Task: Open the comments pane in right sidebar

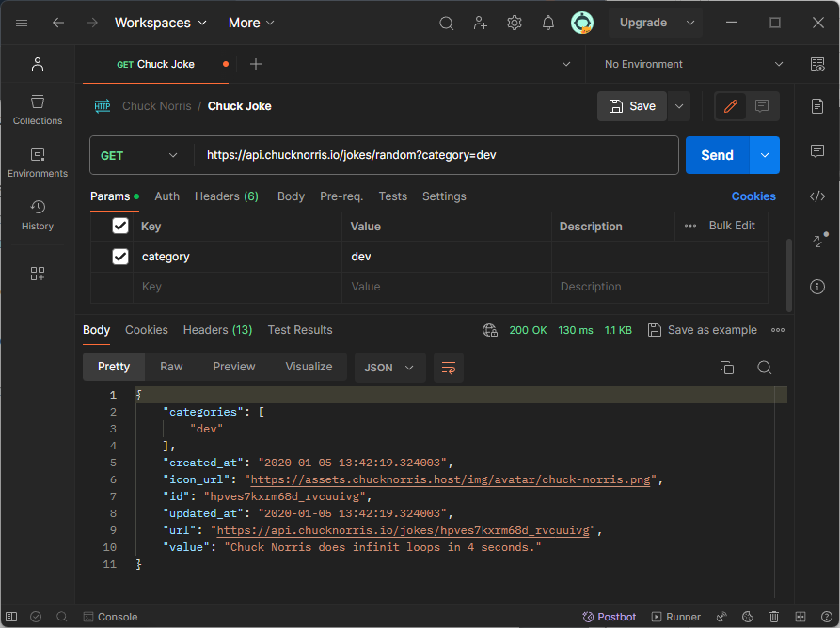Action: click(x=817, y=151)
